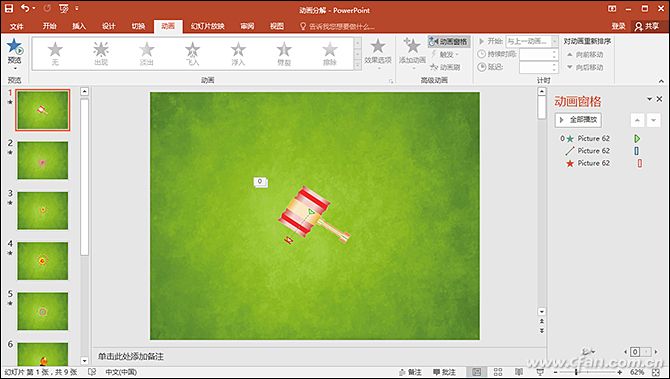Image resolution: width=670 pixels, height=379 pixels.
Task: Toggle the 动画窗格 animation pane button
Action: pos(449,41)
